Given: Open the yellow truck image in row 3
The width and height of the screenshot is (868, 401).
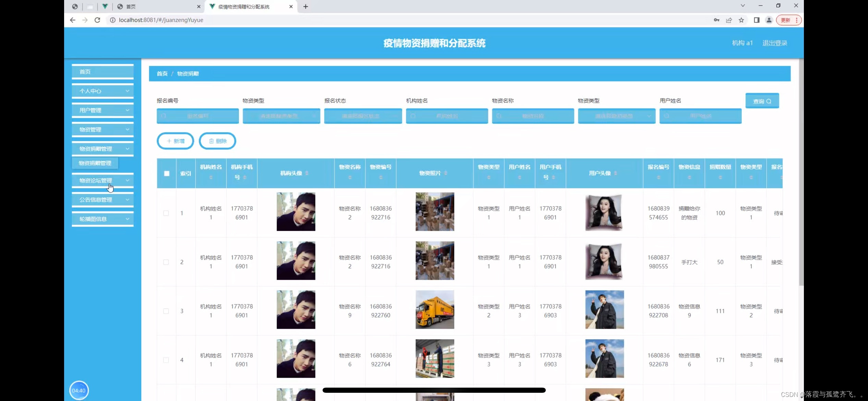Looking at the screenshot, I should pos(435,309).
